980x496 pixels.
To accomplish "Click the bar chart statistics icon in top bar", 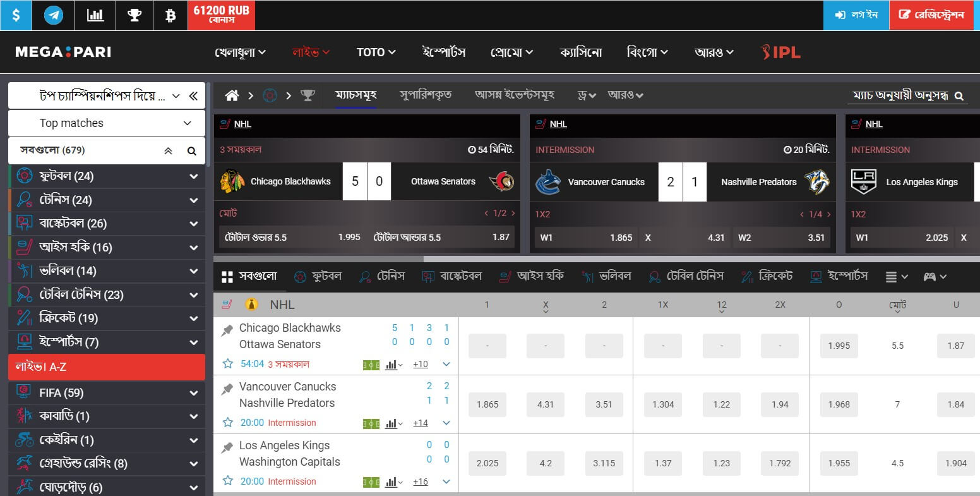I will point(95,15).
